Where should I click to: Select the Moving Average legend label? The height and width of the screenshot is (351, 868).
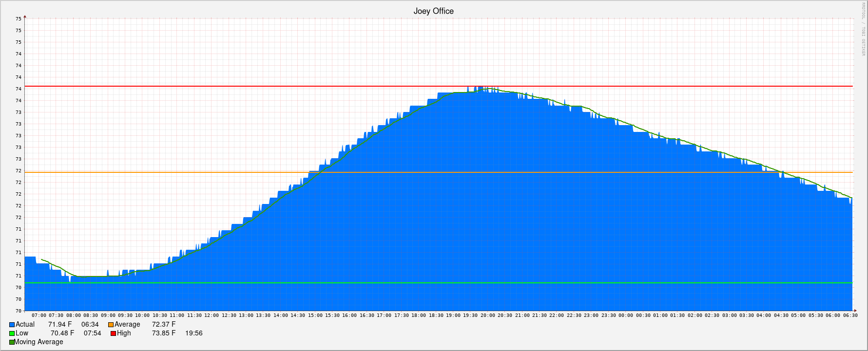tap(39, 342)
